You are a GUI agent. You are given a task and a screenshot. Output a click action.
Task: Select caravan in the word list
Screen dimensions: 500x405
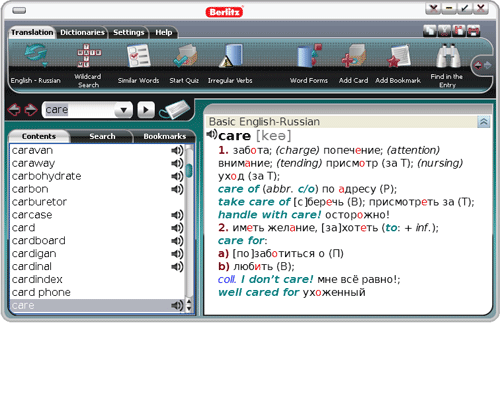coord(97,150)
